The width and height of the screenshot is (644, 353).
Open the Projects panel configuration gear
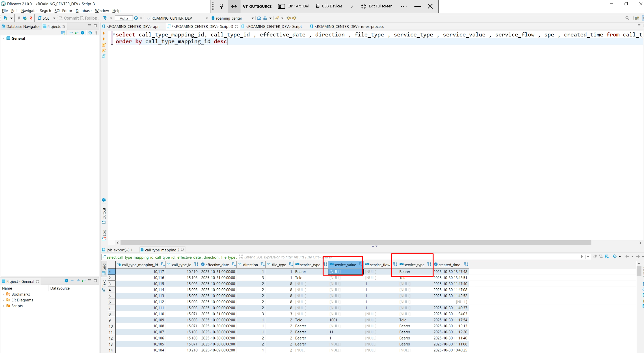(x=83, y=33)
